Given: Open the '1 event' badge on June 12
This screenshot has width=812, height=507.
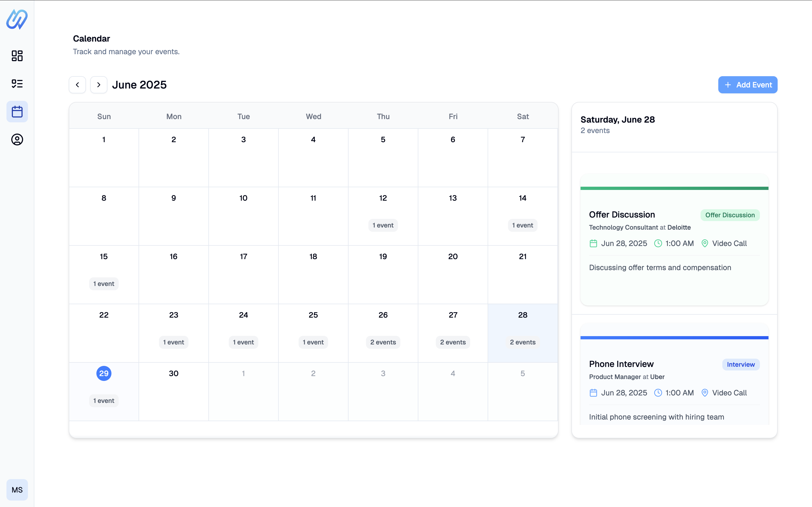Looking at the screenshot, I should (383, 225).
